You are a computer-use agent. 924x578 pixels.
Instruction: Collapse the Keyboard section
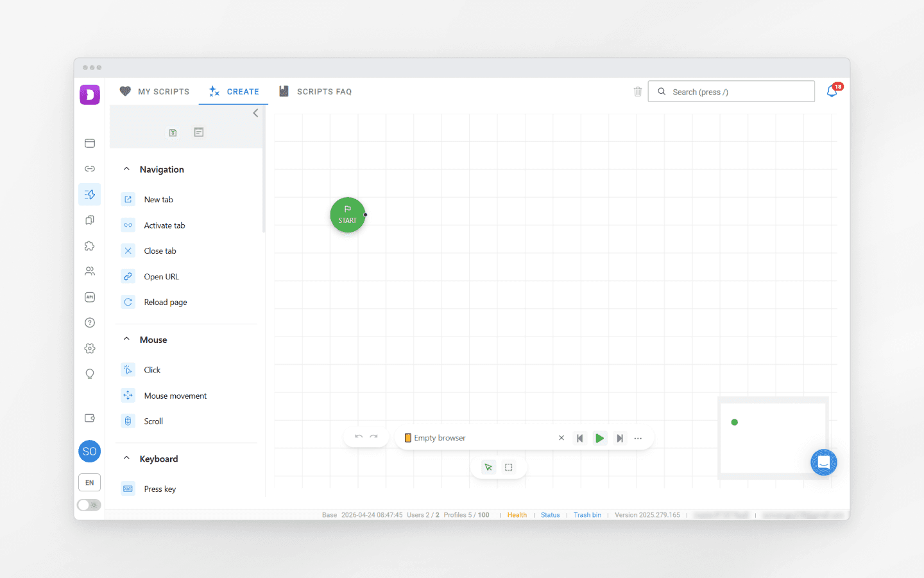(x=126, y=459)
